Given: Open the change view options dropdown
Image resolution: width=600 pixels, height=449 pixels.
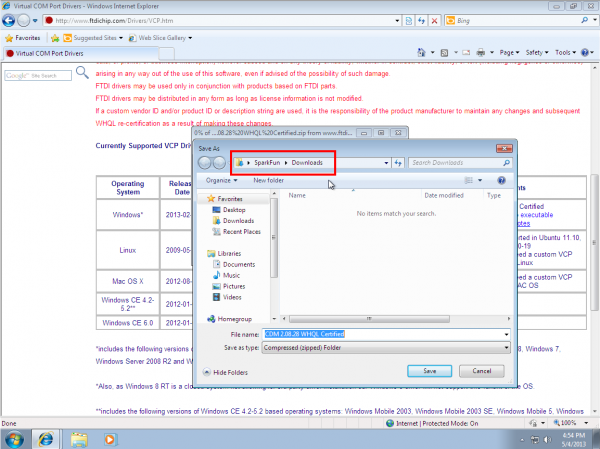Looking at the screenshot, I should [480, 180].
